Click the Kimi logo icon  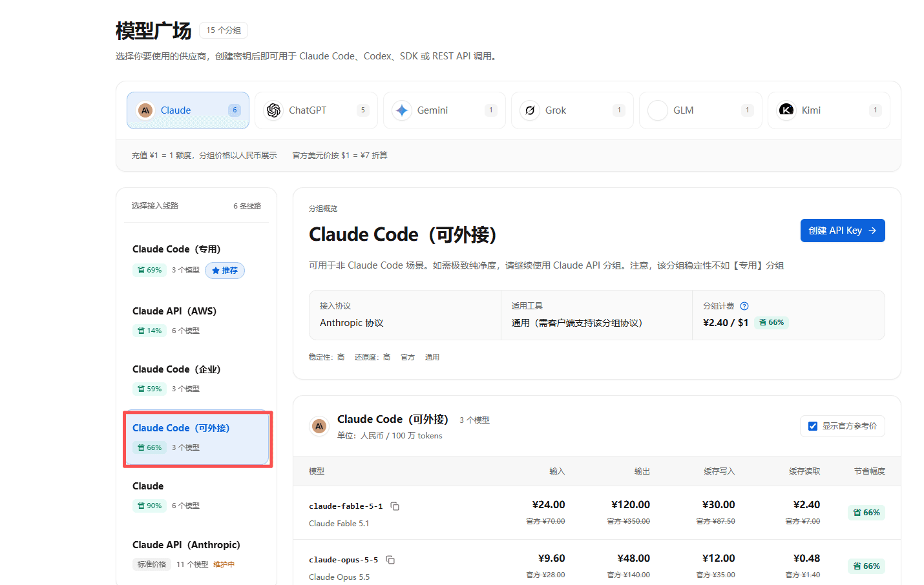786,110
